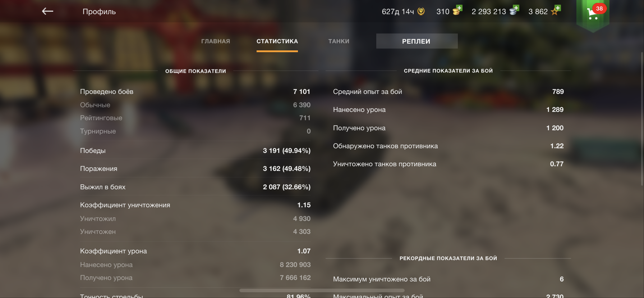This screenshot has width=644, height=298.
Task: Tap the gold balance 310
Action: (x=443, y=12)
